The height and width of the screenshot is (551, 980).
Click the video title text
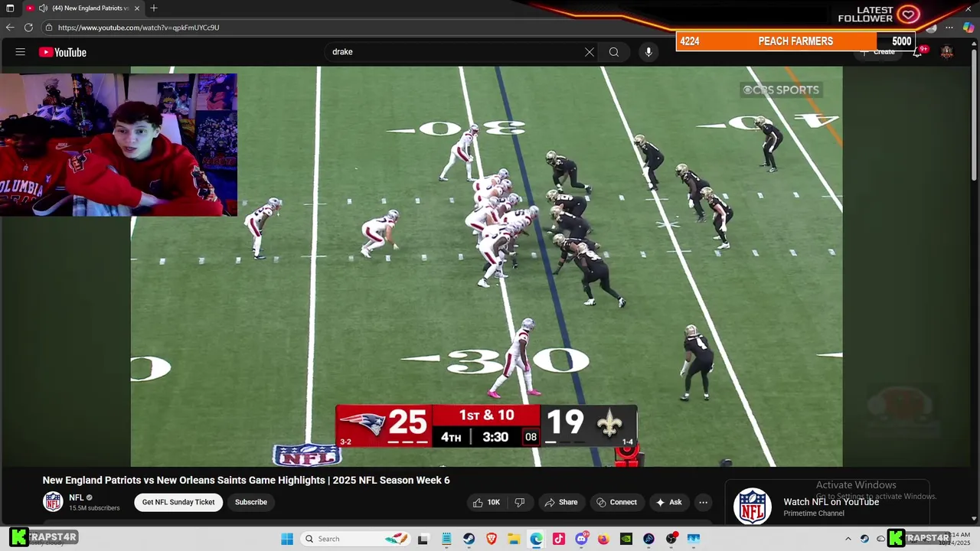pos(247,481)
